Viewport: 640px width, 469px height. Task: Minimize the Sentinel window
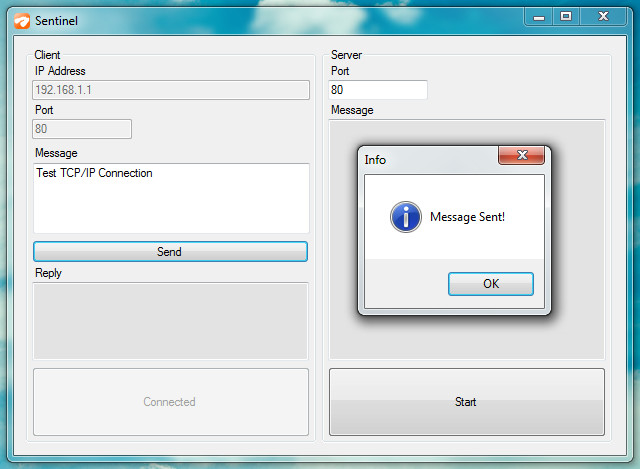pyautogui.click(x=539, y=17)
